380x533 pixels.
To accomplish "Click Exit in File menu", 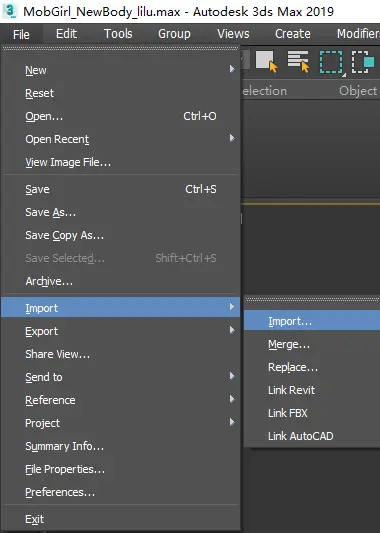I will click(x=121, y=519).
